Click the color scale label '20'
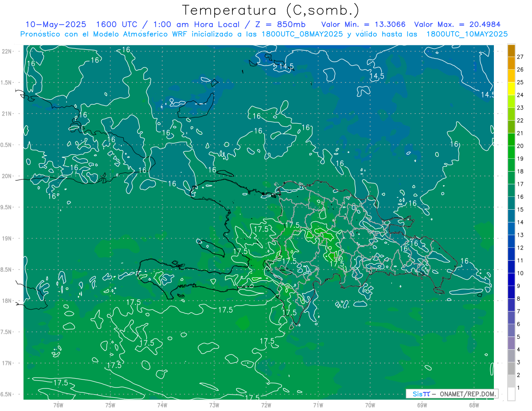The width and height of the screenshot is (532, 411). point(520,146)
